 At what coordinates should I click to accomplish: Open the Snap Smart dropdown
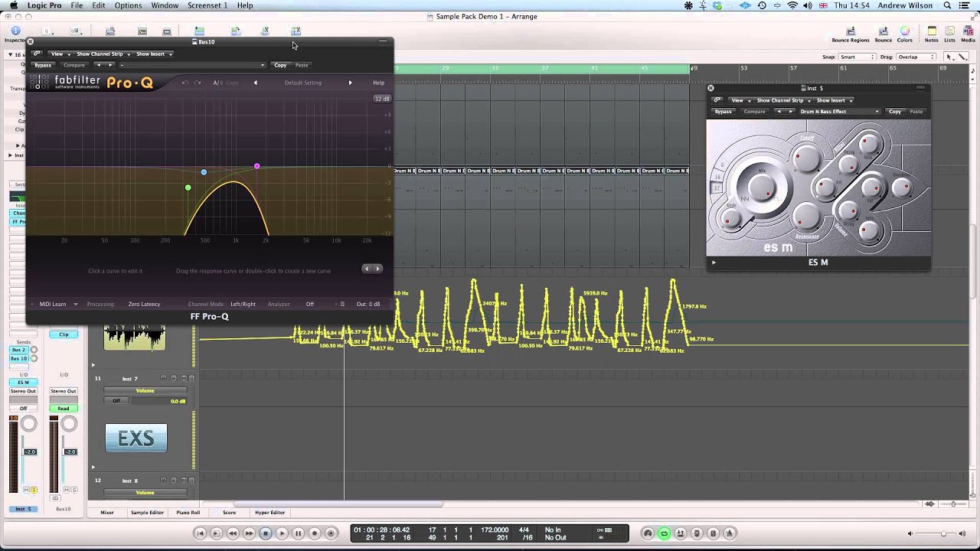click(x=857, y=57)
